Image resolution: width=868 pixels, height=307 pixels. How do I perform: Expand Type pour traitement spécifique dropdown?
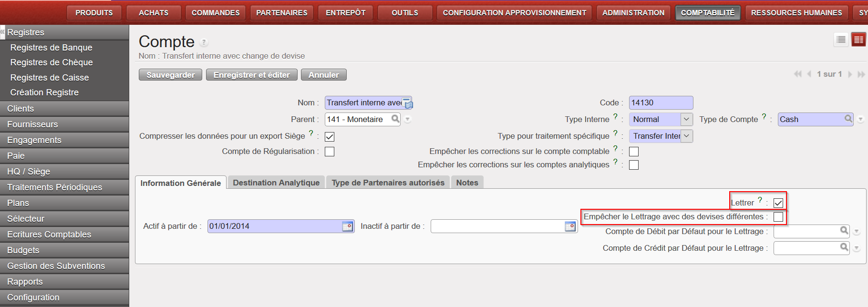coord(686,136)
